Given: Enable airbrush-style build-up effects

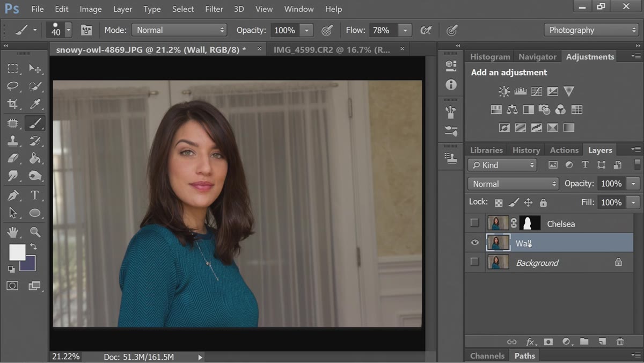Looking at the screenshot, I should [426, 30].
